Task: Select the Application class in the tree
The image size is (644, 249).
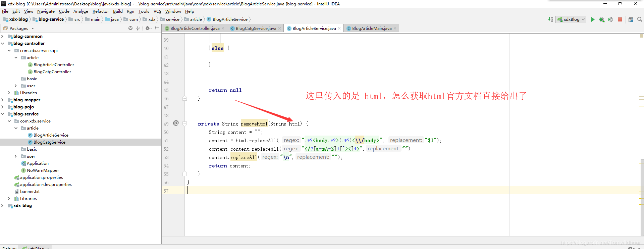Action: coord(38,163)
